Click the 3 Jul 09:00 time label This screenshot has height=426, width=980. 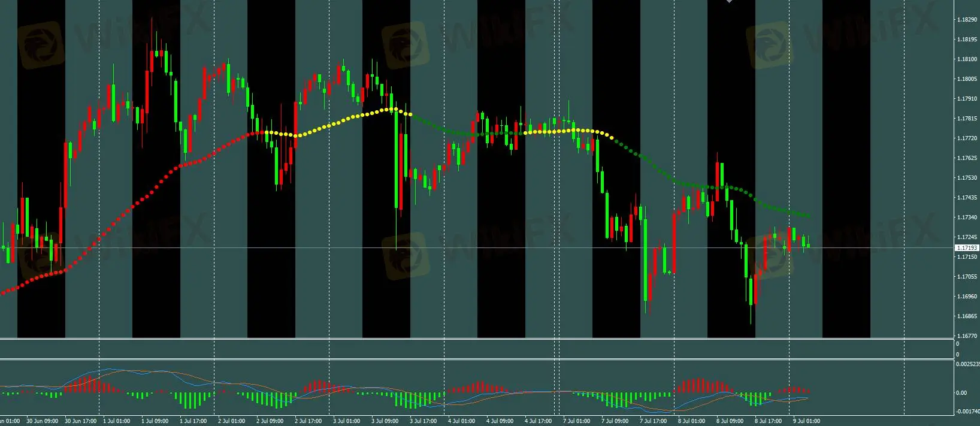pyautogui.click(x=385, y=421)
